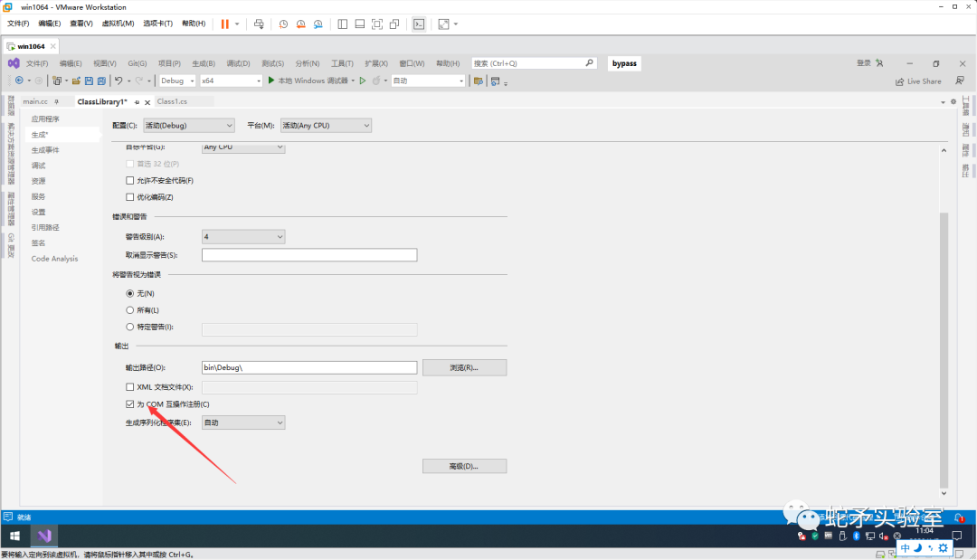The image size is (977, 560).
Task: Open the generate serialization assembly dropdown
Action: click(x=243, y=423)
